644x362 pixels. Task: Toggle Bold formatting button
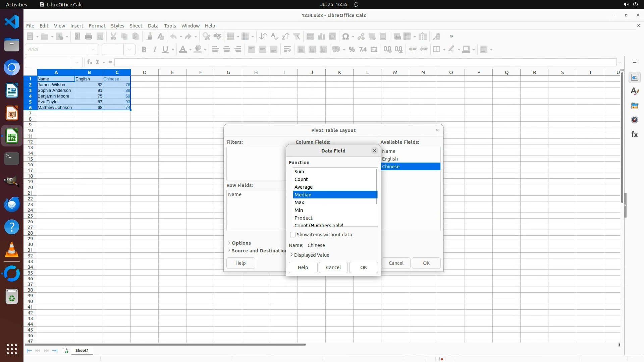click(x=144, y=50)
